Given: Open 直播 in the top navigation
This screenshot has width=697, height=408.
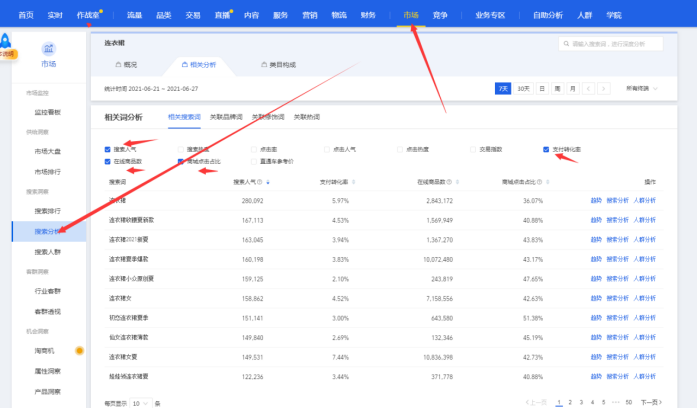Looking at the screenshot, I should tap(222, 15).
